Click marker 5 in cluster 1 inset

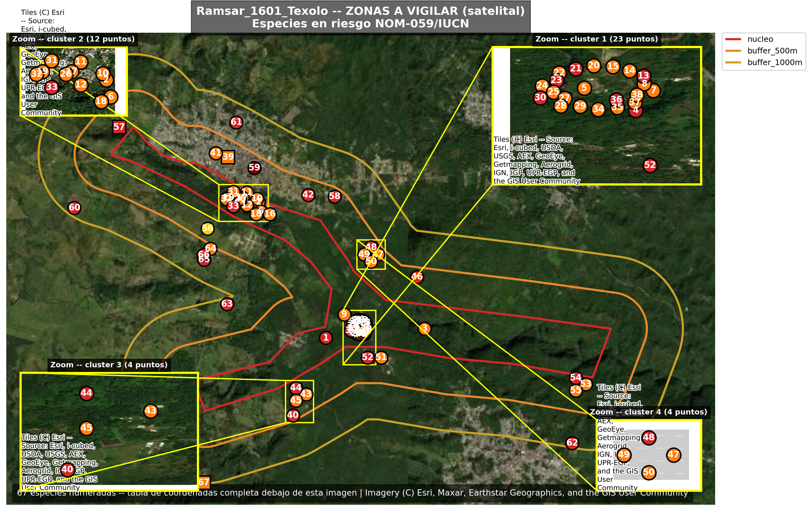584,88
